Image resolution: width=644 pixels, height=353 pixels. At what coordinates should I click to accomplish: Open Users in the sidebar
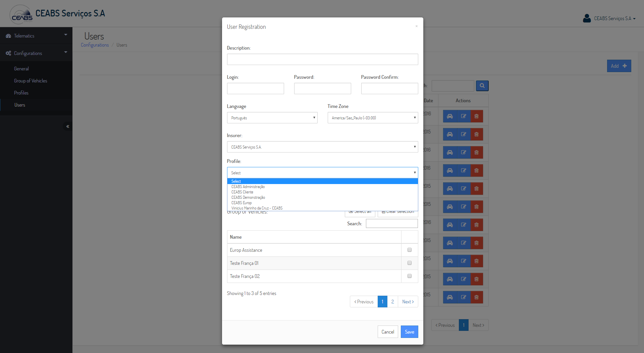pyautogui.click(x=20, y=105)
